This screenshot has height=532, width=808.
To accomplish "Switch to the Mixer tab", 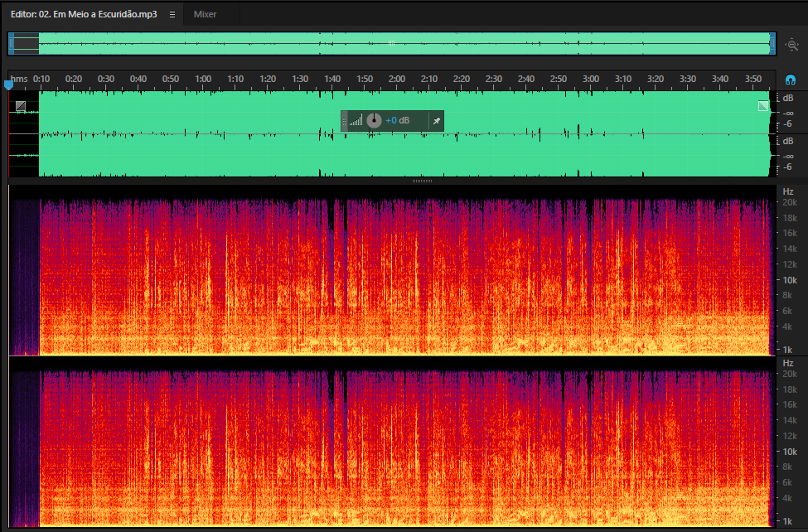I will point(205,14).
